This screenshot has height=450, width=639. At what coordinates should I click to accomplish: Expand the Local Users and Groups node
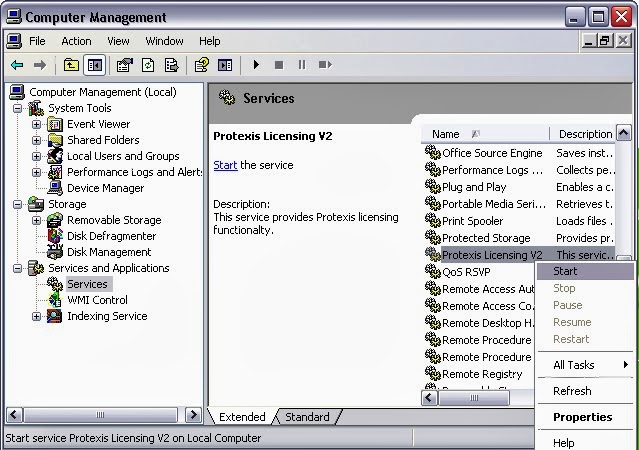pos(36,156)
